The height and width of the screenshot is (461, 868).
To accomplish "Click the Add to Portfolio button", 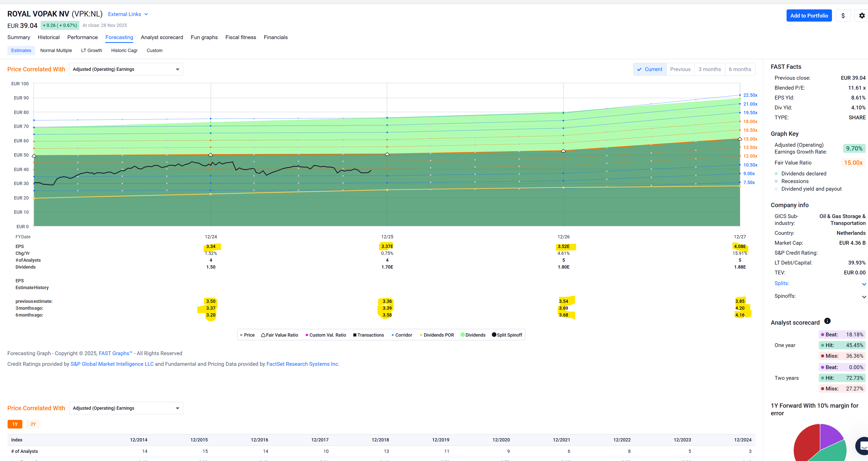I will [809, 15].
